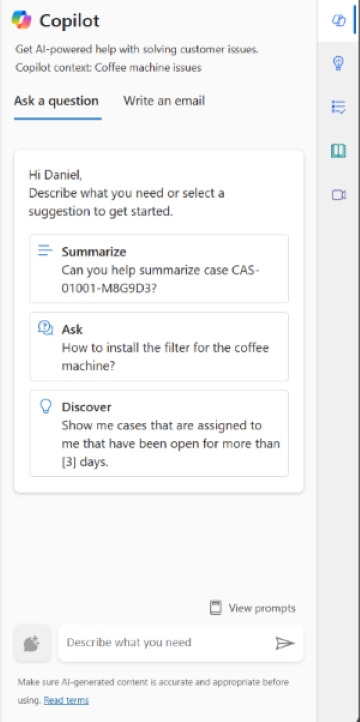Select the Summarize case suggestion card
This screenshot has width=360, height=722.
pyautogui.click(x=159, y=269)
